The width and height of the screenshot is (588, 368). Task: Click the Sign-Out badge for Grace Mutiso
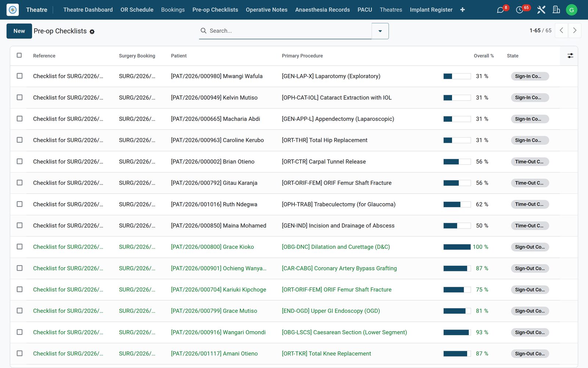(x=530, y=311)
